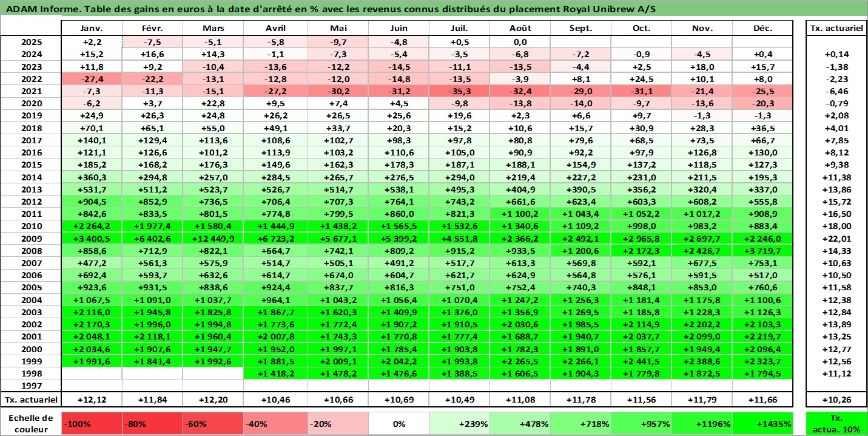Click the -20,3 cell in 2020 Déc.
The width and height of the screenshot is (868, 436).
[763, 103]
